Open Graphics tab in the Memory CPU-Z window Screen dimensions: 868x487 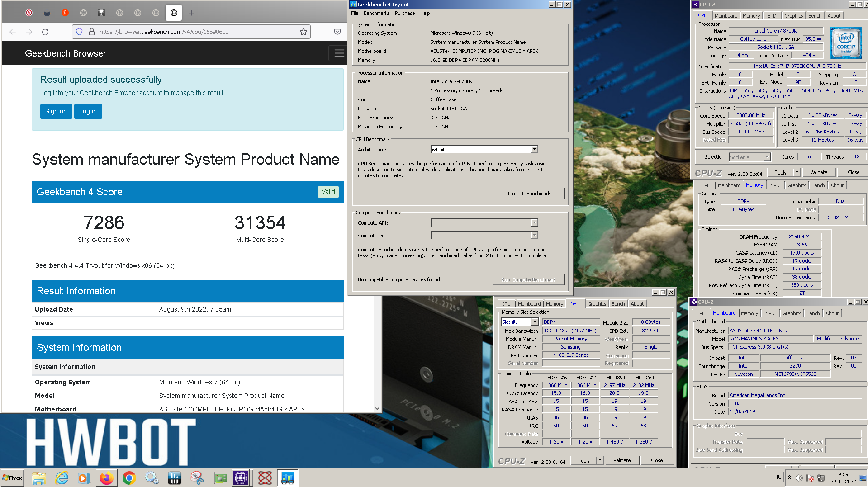tap(797, 185)
